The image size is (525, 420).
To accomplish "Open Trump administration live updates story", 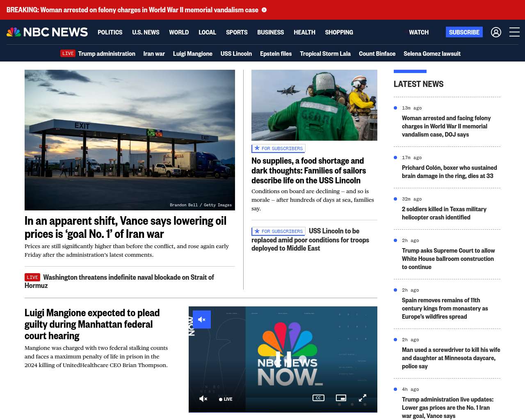I will [447, 408].
